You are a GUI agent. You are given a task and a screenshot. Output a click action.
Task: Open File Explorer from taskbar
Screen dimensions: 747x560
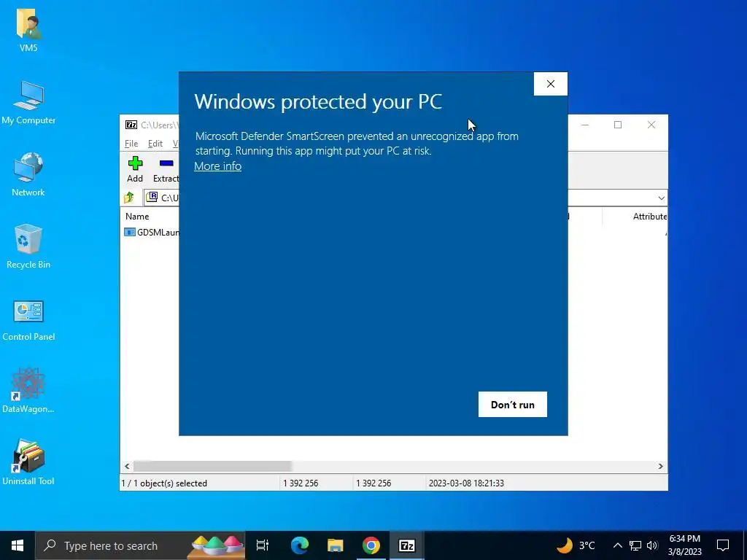click(x=336, y=545)
